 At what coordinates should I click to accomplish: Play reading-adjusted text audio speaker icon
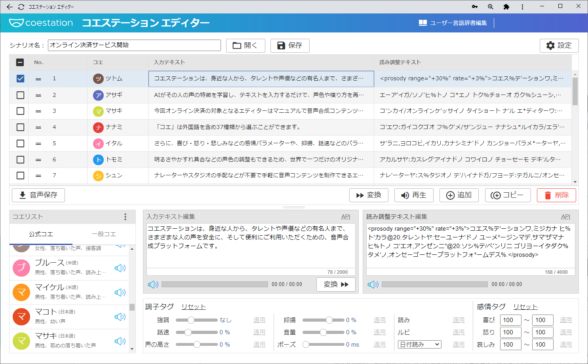click(373, 284)
